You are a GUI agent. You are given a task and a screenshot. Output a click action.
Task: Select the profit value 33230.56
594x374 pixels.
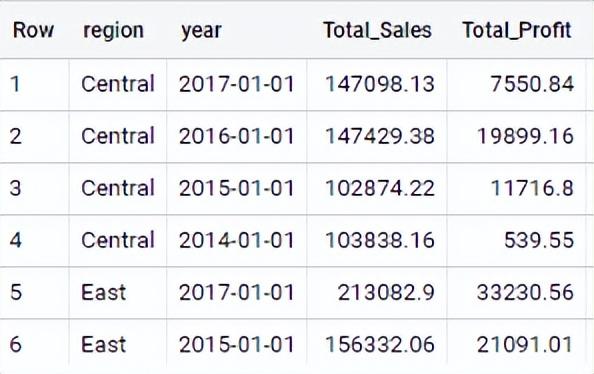[525, 293]
